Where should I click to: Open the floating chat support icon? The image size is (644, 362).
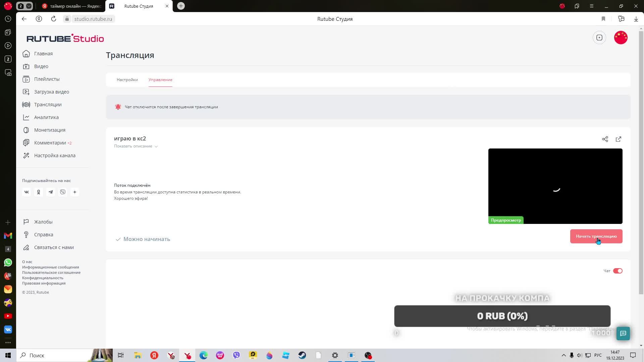click(623, 333)
